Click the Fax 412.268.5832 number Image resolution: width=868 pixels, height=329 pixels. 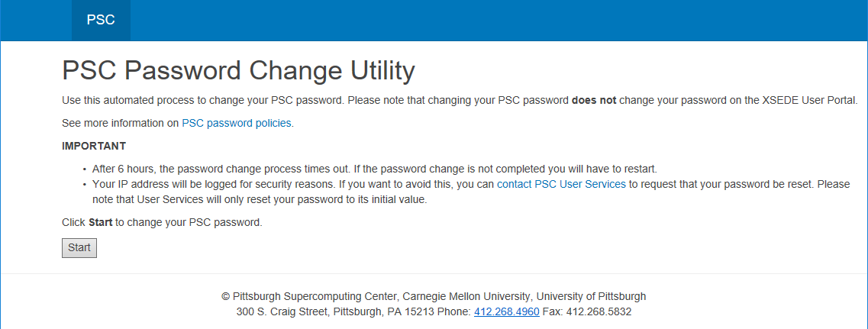pyautogui.click(x=587, y=311)
